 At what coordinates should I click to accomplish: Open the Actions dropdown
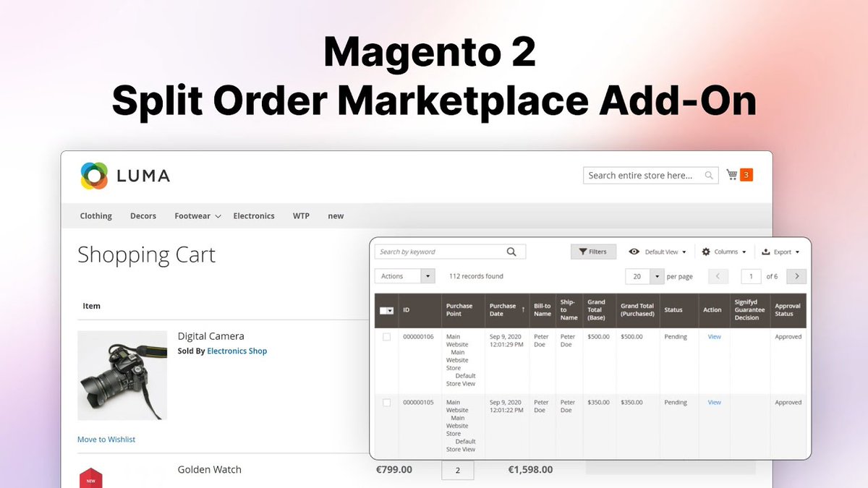(405, 276)
